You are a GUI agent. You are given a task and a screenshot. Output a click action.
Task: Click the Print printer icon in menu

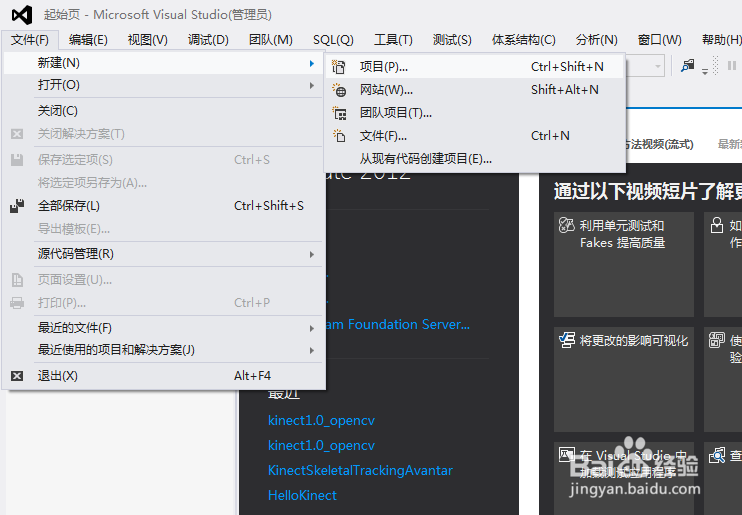[17, 303]
